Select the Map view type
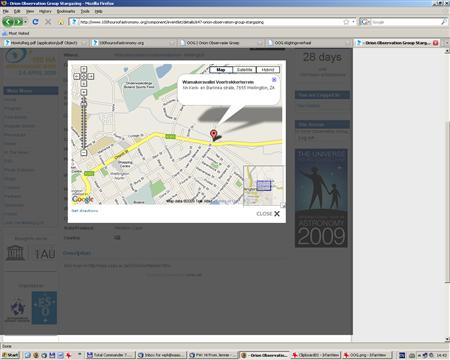The height and width of the screenshot is (360, 450). click(x=221, y=70)
